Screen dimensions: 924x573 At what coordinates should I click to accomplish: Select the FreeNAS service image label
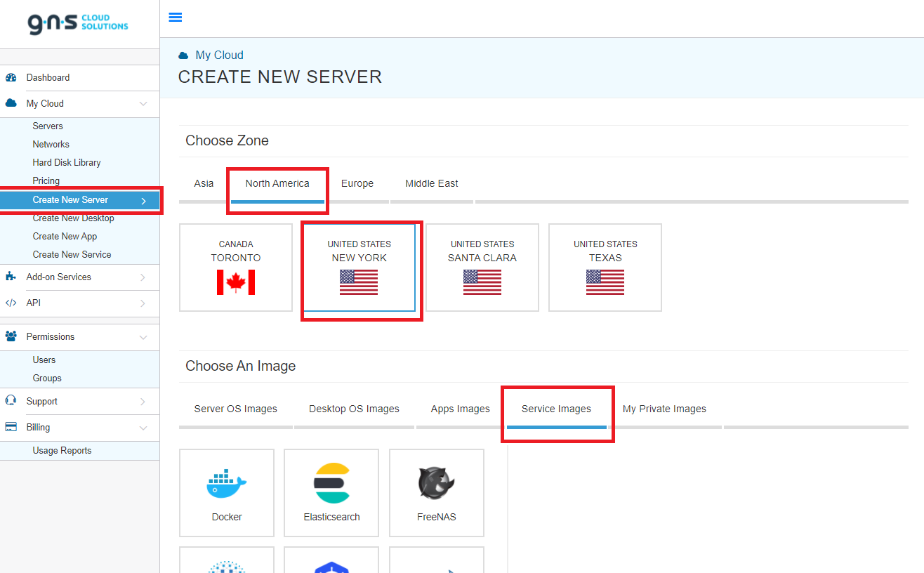(x=437, y=517)
